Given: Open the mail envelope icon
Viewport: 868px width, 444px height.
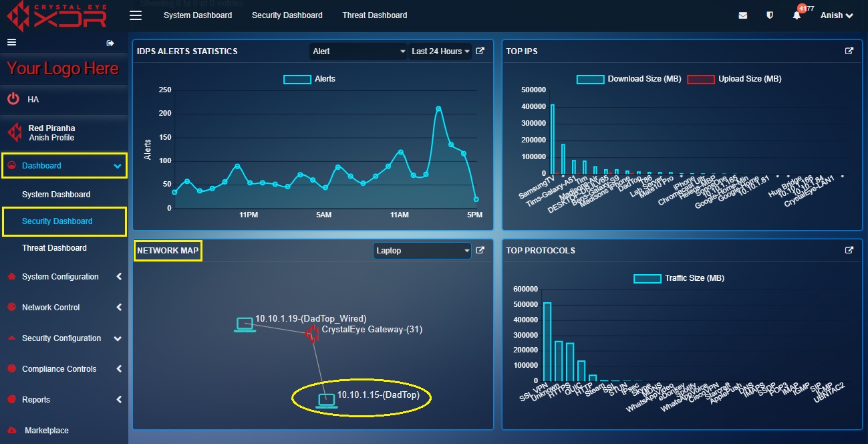Looking at the screenshot, I should 743,15.
